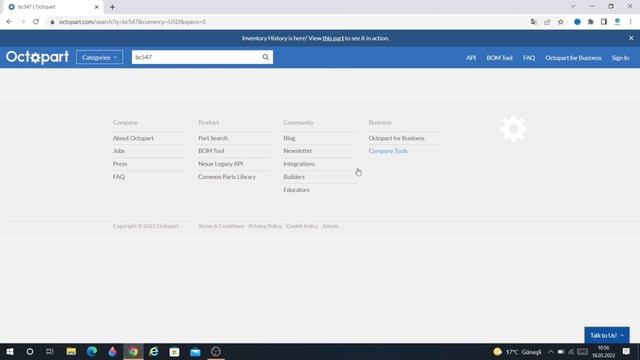This screenshot has height=360, width=640.
Task: Open the Builders footer link
Action: coord(294,177)
